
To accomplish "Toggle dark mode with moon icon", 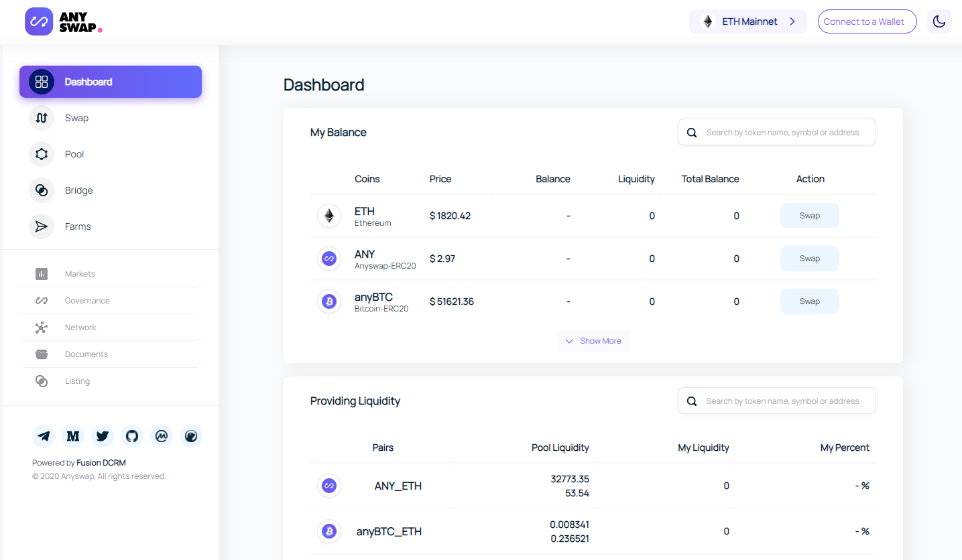I will [x=939, y=21].
